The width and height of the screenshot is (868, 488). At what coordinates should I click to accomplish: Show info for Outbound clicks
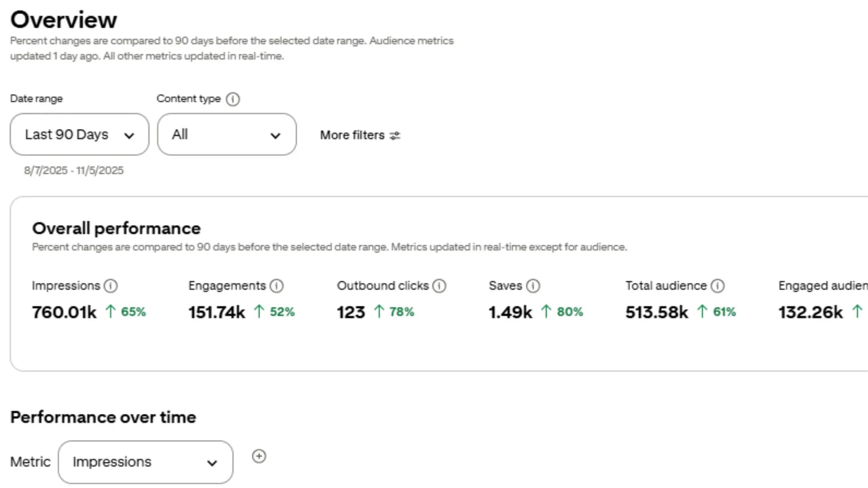[x=439, y=286]
